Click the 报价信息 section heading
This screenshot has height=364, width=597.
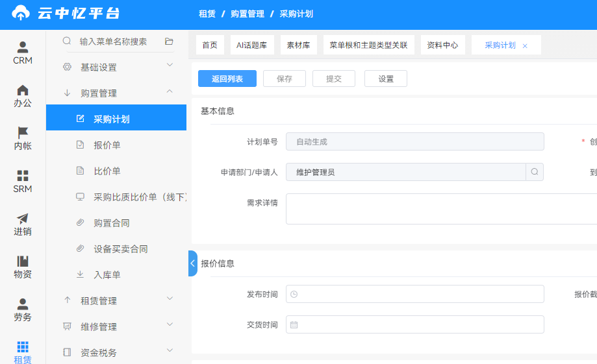(218, 263)
